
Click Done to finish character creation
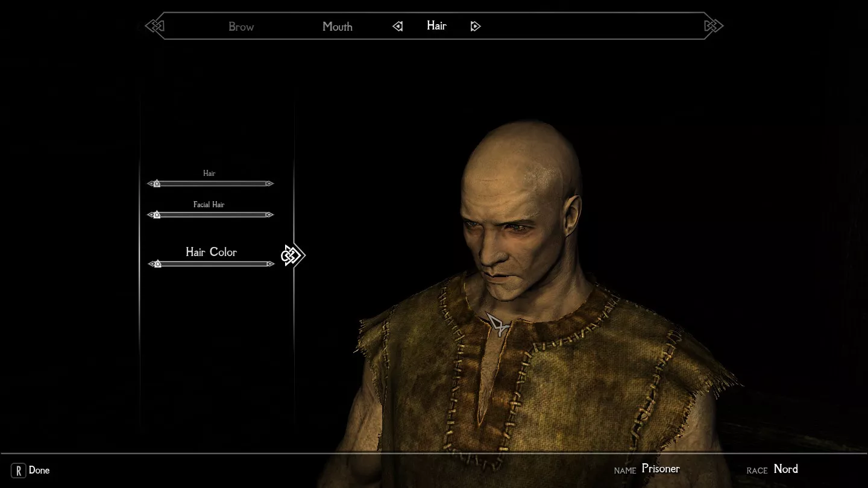(39, 471)
